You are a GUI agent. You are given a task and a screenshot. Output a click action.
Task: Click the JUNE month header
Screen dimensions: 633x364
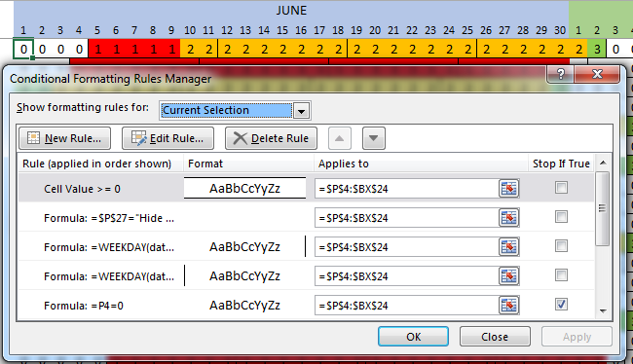(291, 11)
